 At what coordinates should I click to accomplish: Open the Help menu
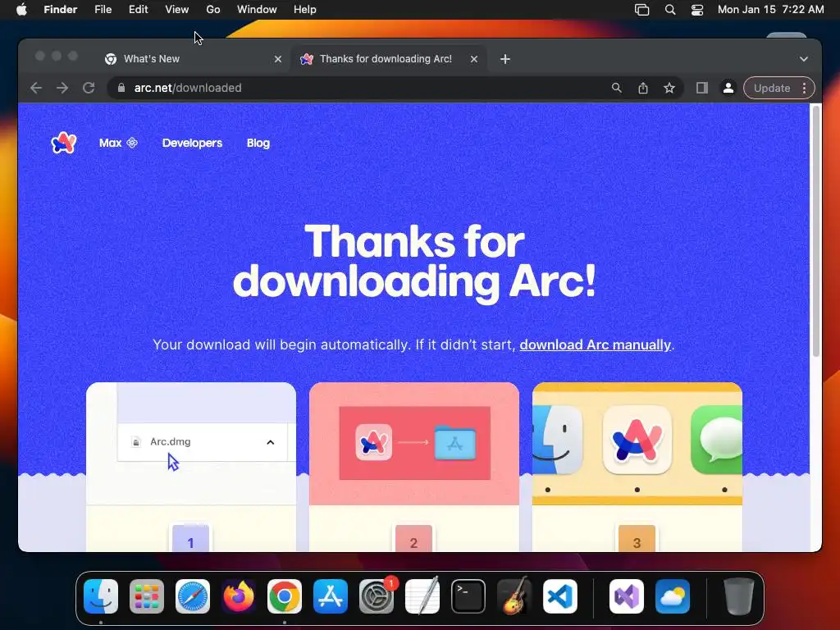pos(305,10)
